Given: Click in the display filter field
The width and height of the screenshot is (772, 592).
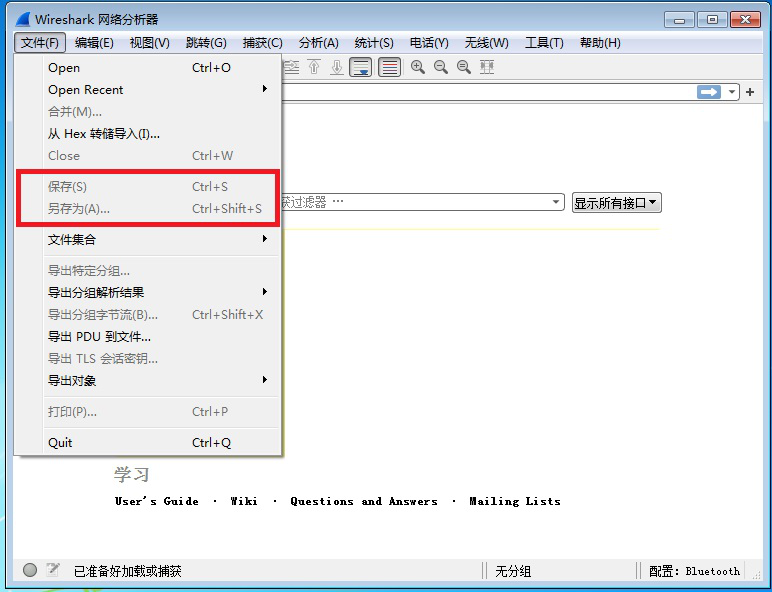Looking at the screenshot, I should pyautogui.click(x=487, y=92).
